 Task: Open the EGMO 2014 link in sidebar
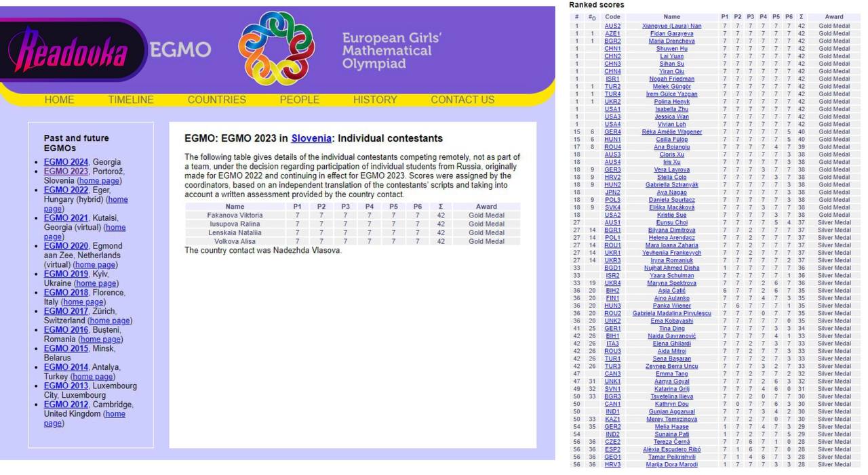tap(66, 367)
